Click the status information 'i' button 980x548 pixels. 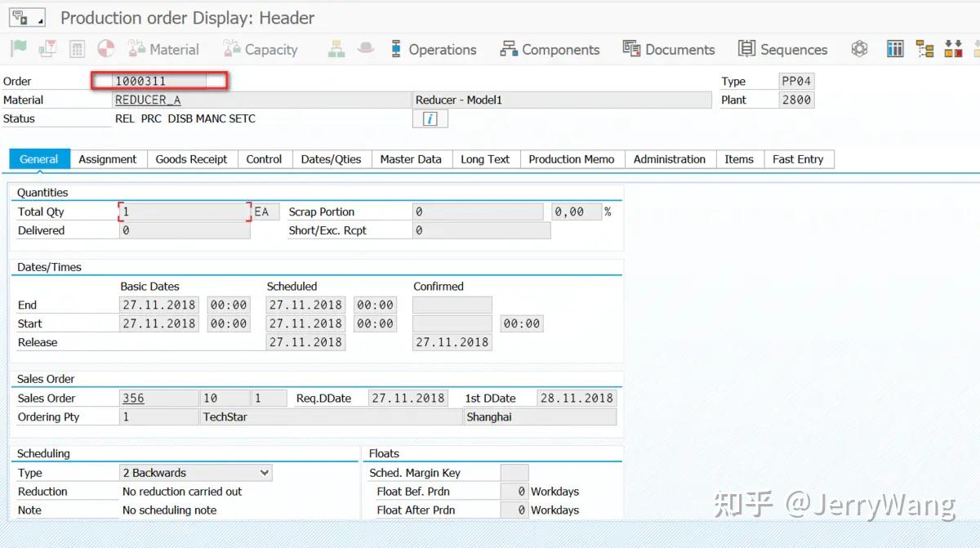pos(430,118)
